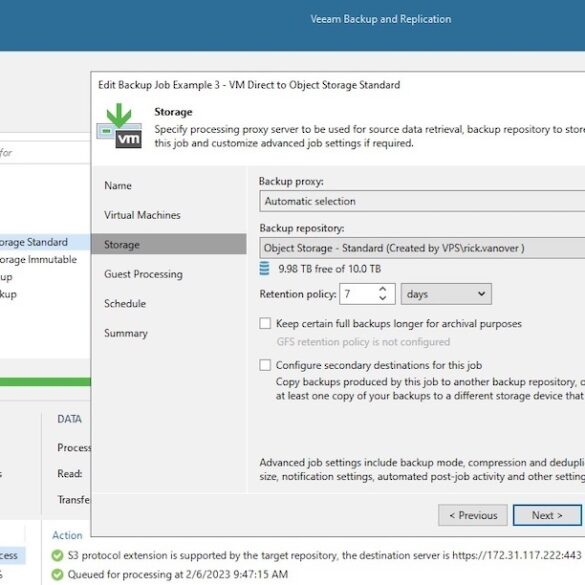The height and width of the screenshot is (585, 585).
Task: Click the '9.98 TB free of 10.0 TB' text
Action: pyautogui.click(x=329, y=269)
